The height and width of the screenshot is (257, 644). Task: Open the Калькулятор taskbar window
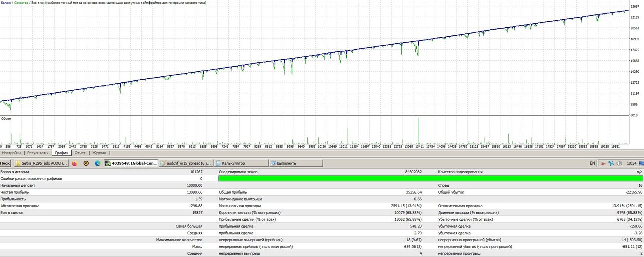tap(241, 163)
